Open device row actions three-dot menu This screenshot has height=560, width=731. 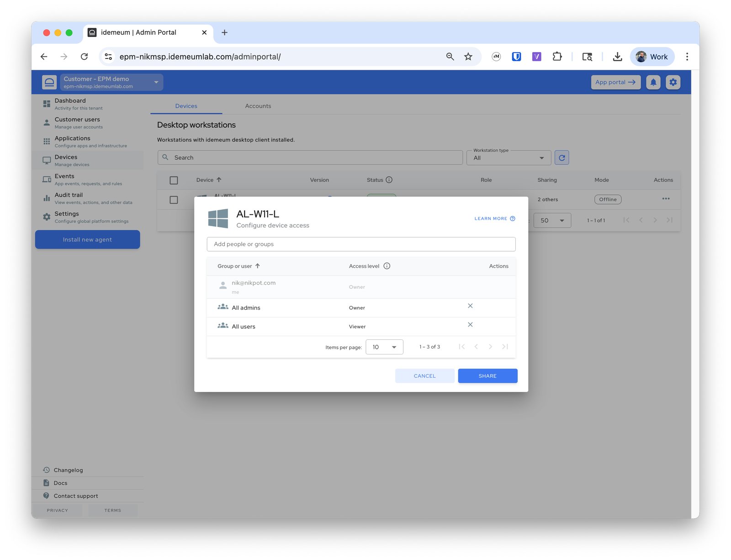[x=666, y=199]
